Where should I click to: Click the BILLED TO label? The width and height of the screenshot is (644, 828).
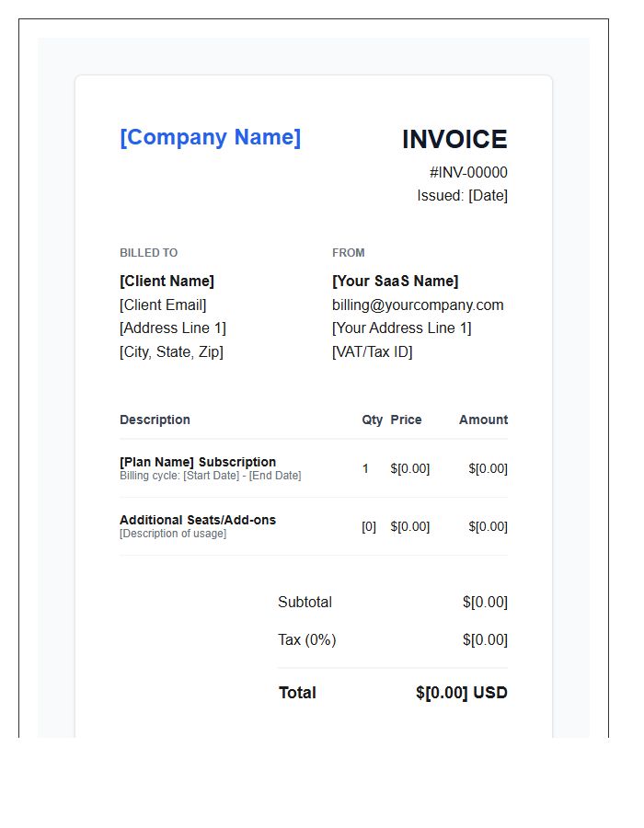click(148, 253)
